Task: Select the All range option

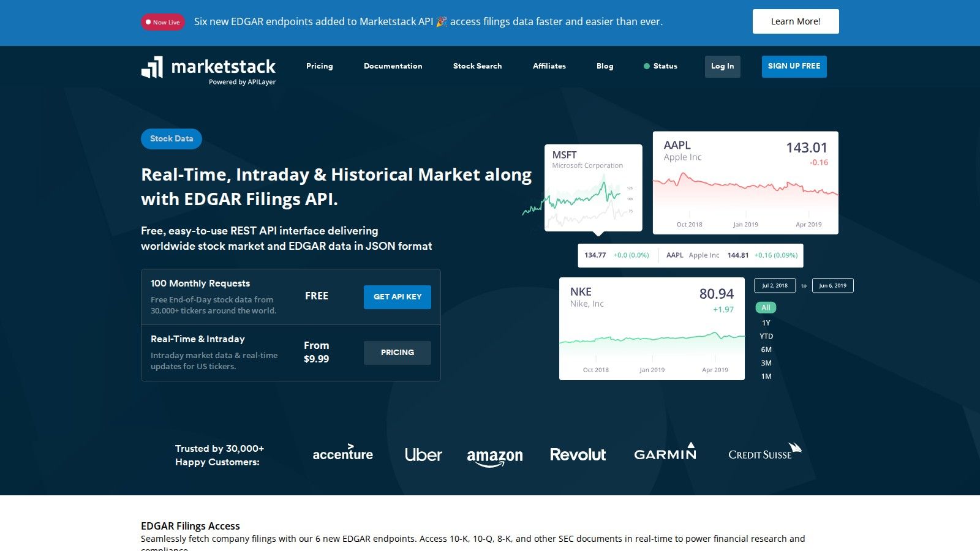Action: tap(766, 308)
